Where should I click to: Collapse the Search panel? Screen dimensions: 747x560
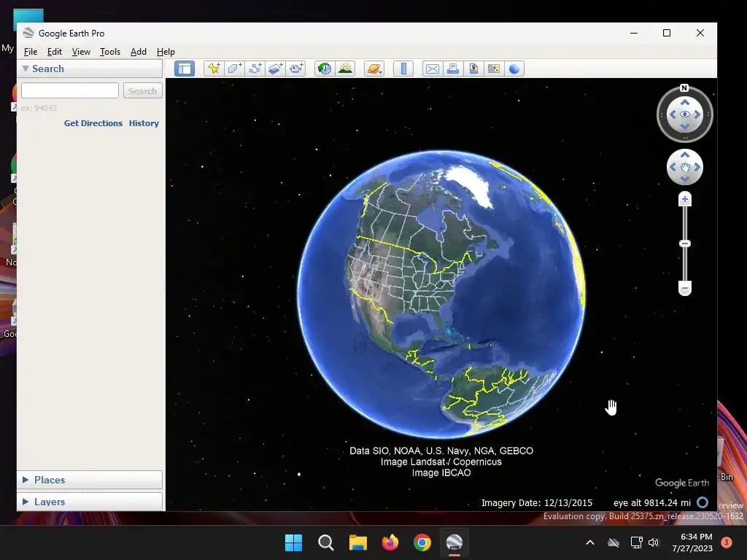pos(26,69)
